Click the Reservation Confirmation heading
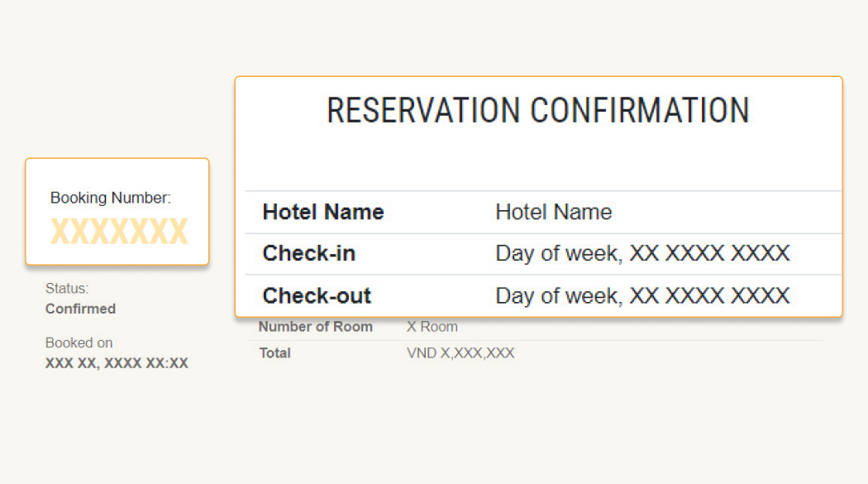This screenshot has width=868, height=484. coord(537,110)
